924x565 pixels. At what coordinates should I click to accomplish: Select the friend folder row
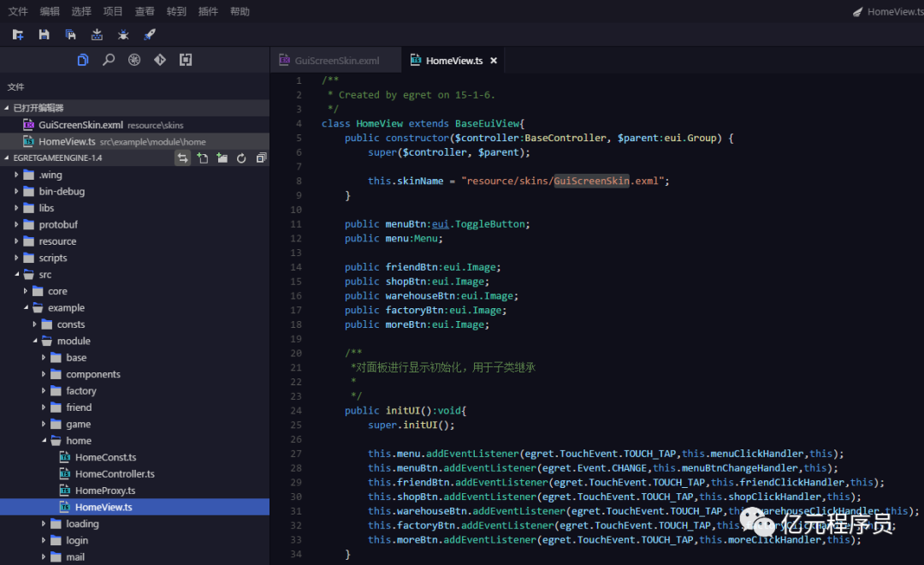(x=134, y=407)
